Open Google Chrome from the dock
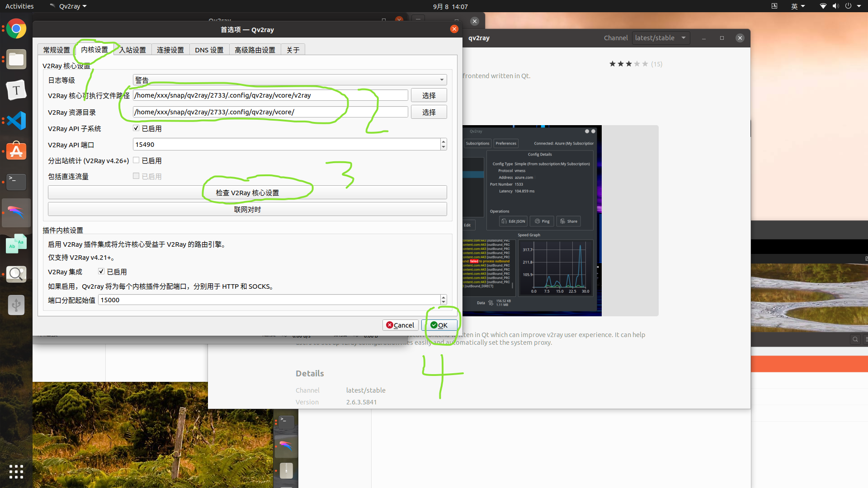This screenshot has height=488, width=868. tap(16, 29)
